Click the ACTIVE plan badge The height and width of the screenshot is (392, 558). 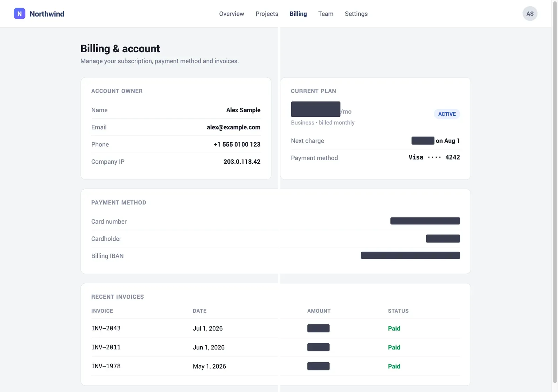pos(447,114)
